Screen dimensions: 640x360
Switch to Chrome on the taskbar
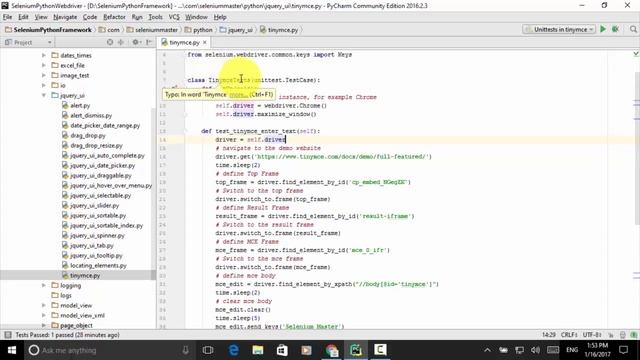(331, 350)
